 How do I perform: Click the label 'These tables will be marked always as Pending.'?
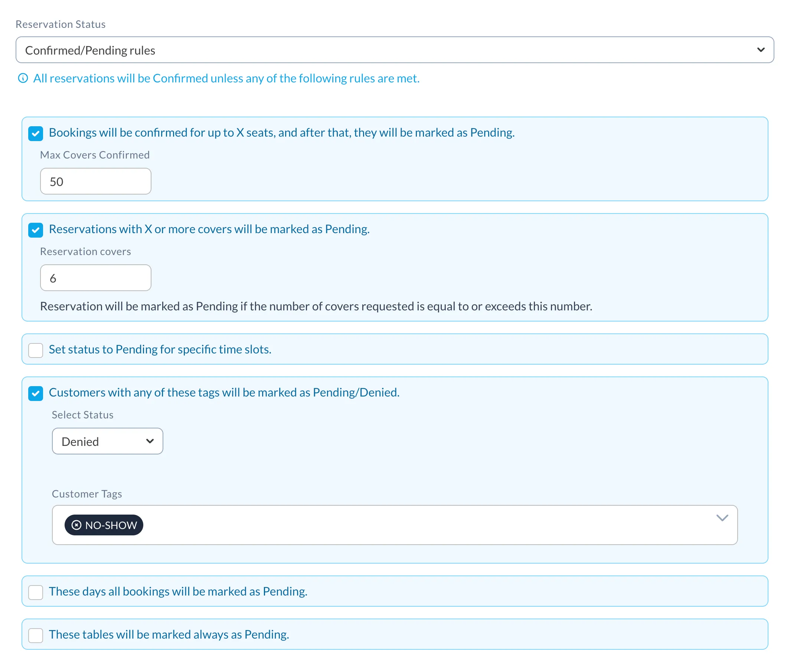(169, 635)
